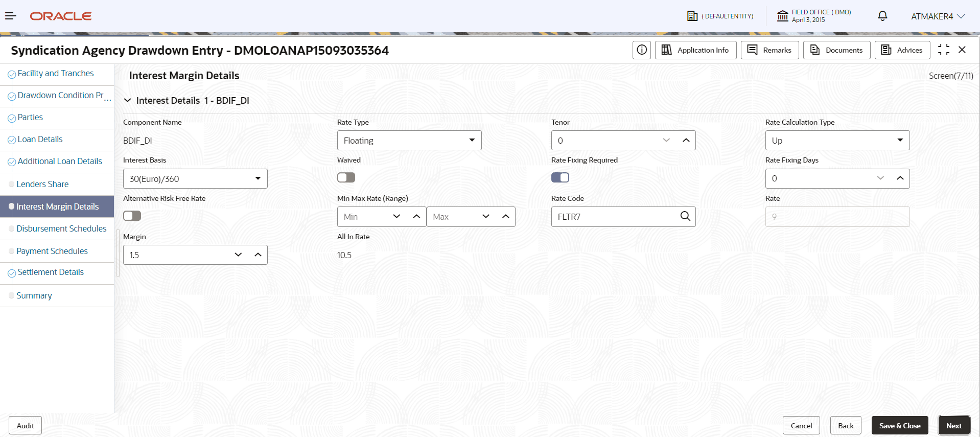Decrease the Margin value
This screenshot has height=437, width=980.
tap(238, 255)
